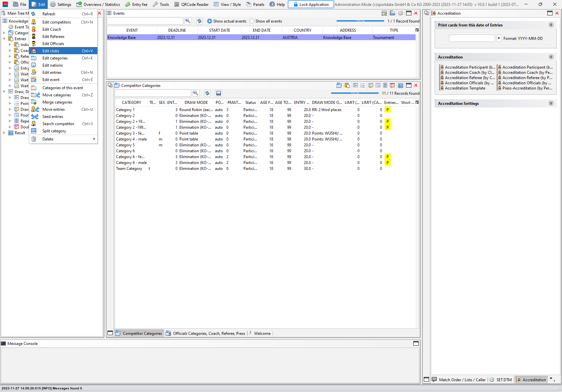Collapse the Entries tree node
Screen dimensions: 562x392
pos(4,39)
